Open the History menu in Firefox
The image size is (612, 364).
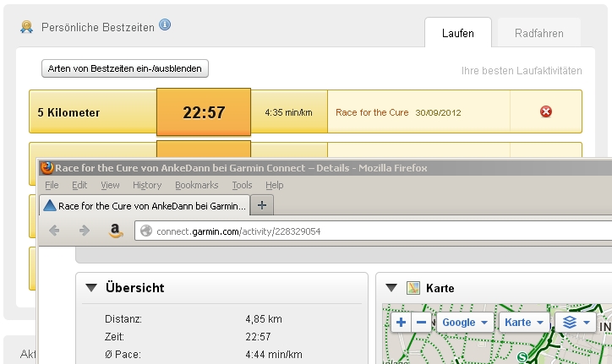click(x=146, y=185)
